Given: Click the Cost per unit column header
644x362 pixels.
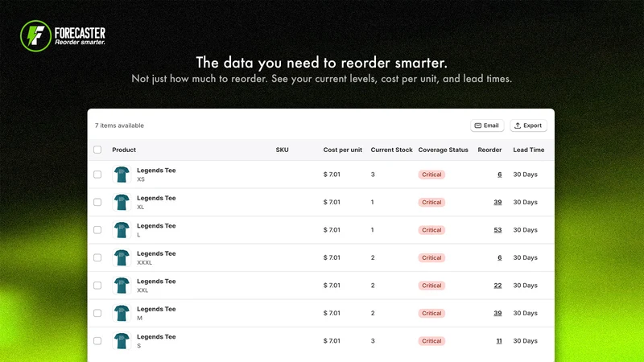Looking at the screenshot, I should pos(343,150).
